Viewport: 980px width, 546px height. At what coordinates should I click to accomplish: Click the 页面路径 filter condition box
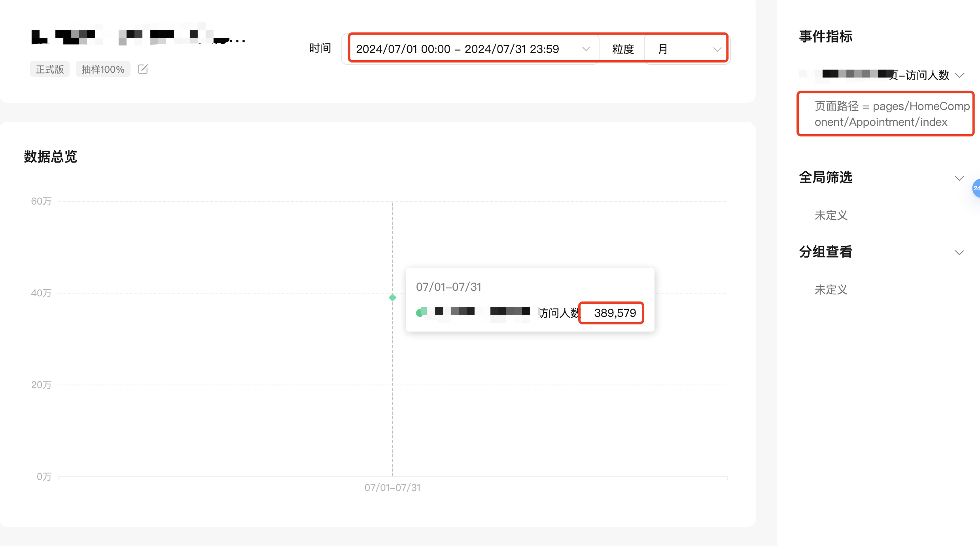[885, 114]
